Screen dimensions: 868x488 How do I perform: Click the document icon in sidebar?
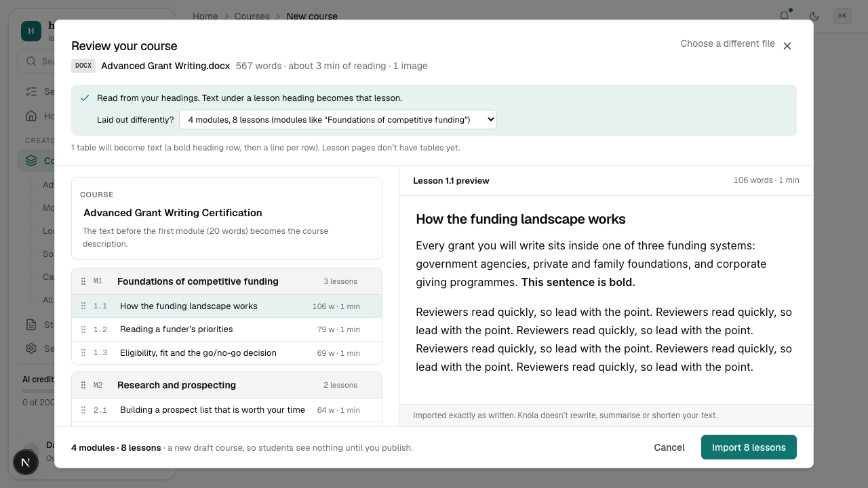click(x=31, y=325)
